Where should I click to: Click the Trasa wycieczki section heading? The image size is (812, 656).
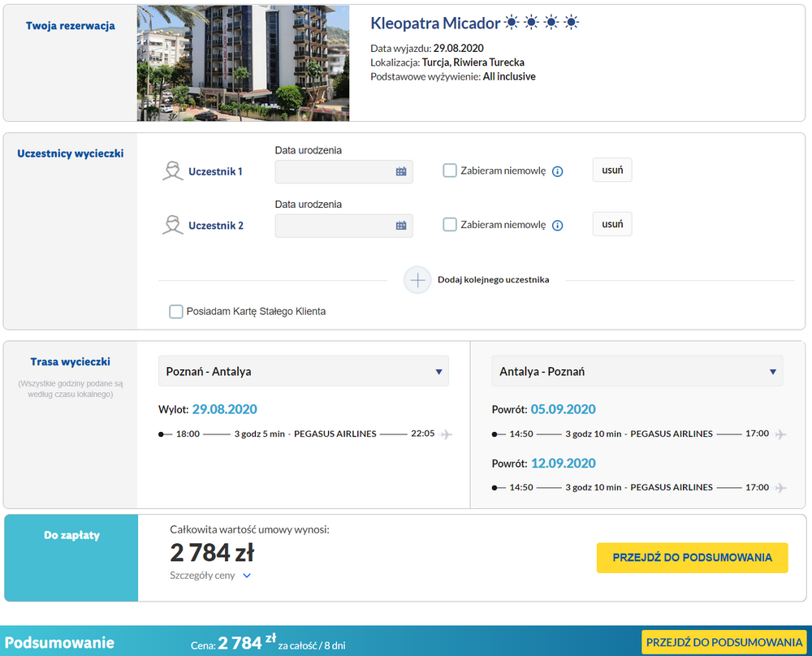click(70, 361)
